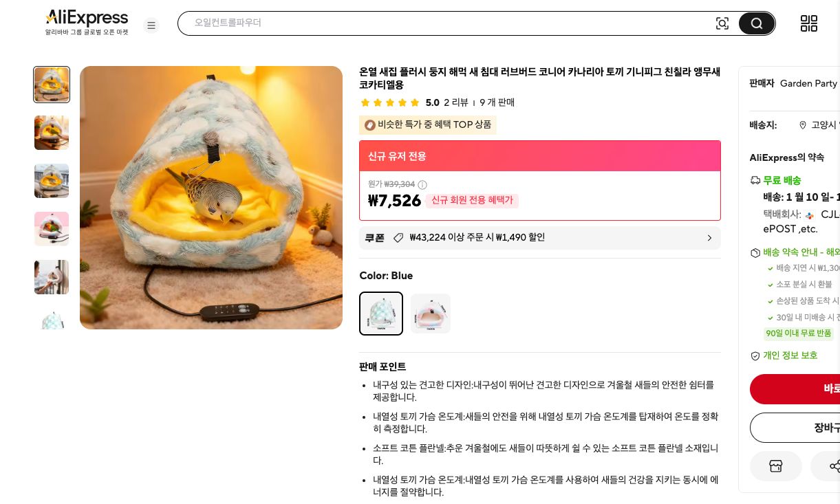Click the 무료 배송 truck icon
Viewport: 840px width, 504px height.
(755, 180)
